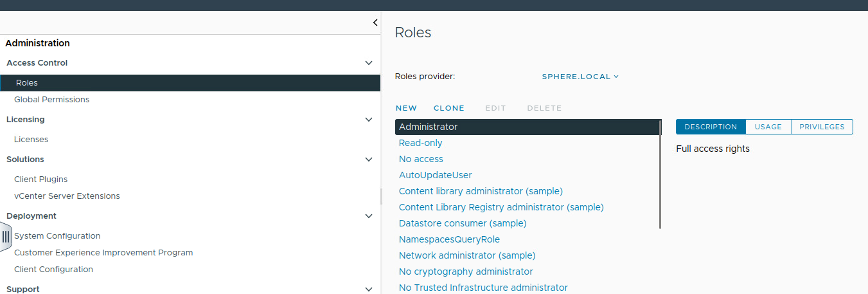Screen dimensions: 868x294
Task: Open the SPHERE.LOCAL roles provider dropdown
Action: [580, 77]
